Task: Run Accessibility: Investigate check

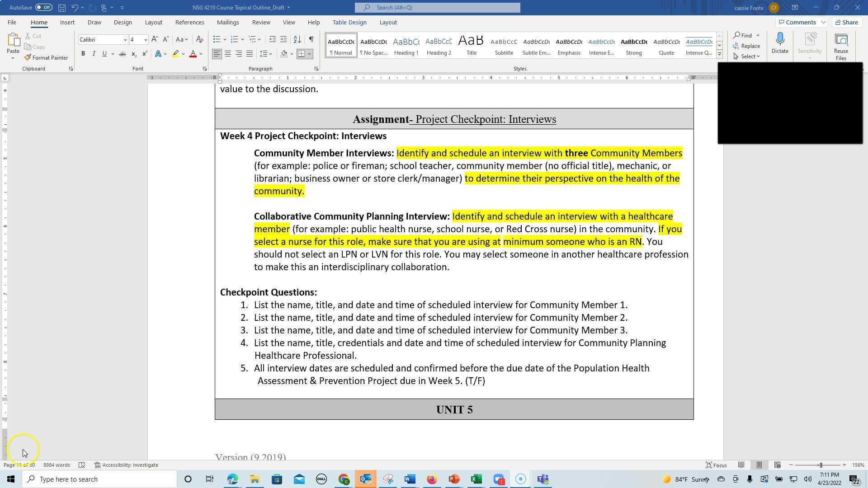Action: [126, 465]
